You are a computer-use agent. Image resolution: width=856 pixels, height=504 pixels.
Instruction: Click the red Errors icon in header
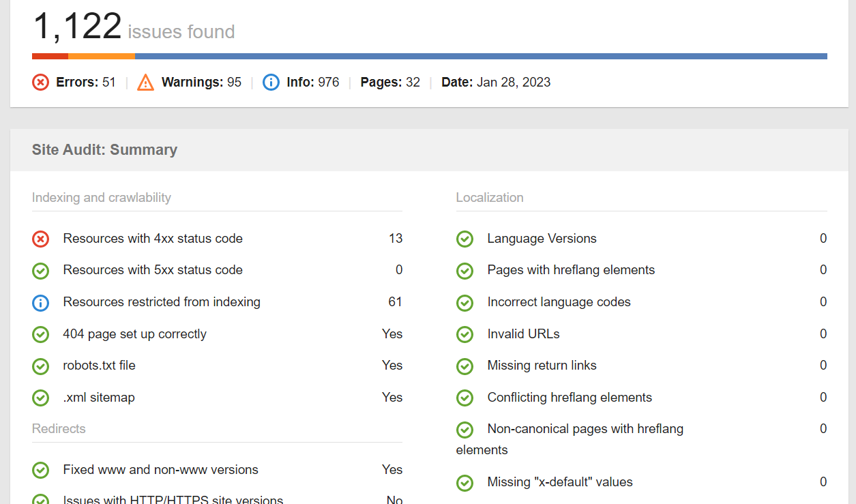[41, 83]
